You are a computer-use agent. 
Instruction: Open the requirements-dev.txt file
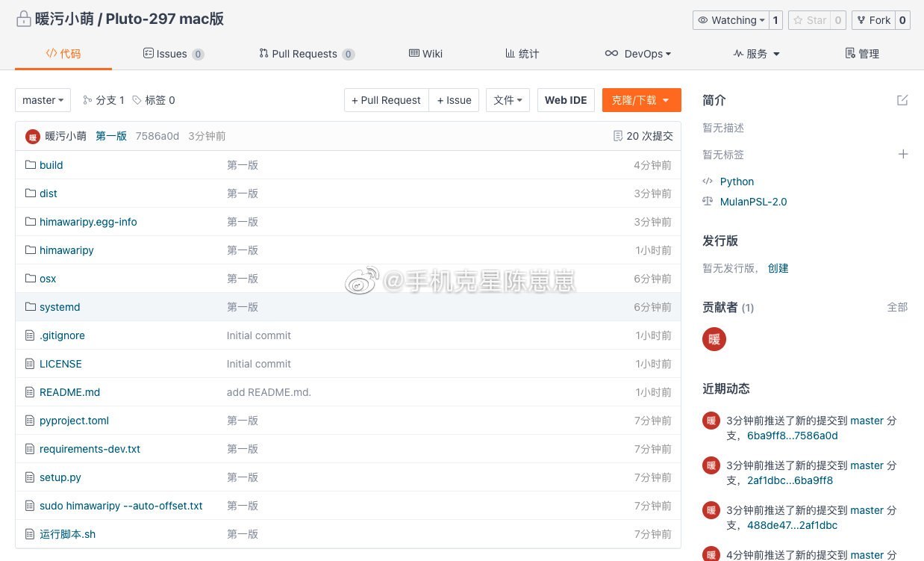90,449
